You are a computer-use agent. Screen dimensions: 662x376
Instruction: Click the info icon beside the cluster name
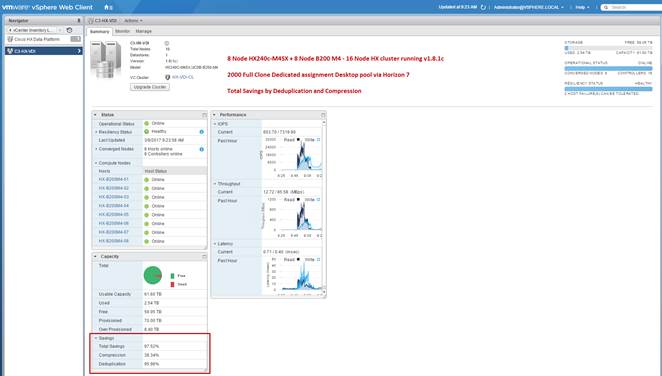point(167,43)
